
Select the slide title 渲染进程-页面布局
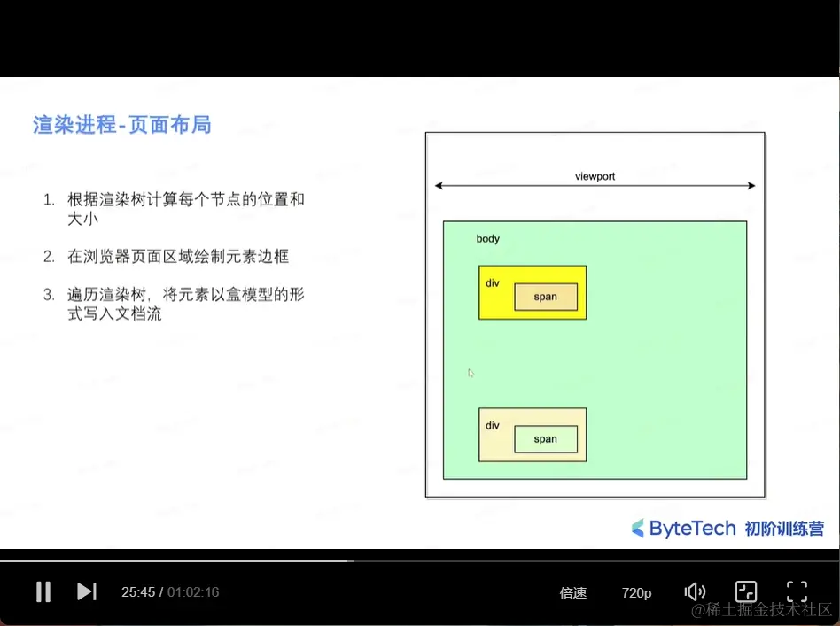tap(121, 125)
